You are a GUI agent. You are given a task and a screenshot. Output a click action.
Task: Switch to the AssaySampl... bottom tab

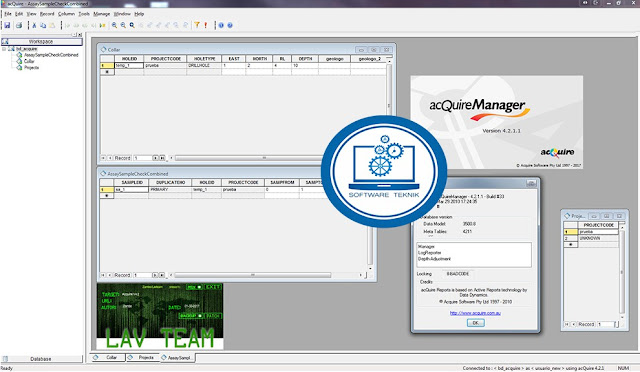coord(177,358)
